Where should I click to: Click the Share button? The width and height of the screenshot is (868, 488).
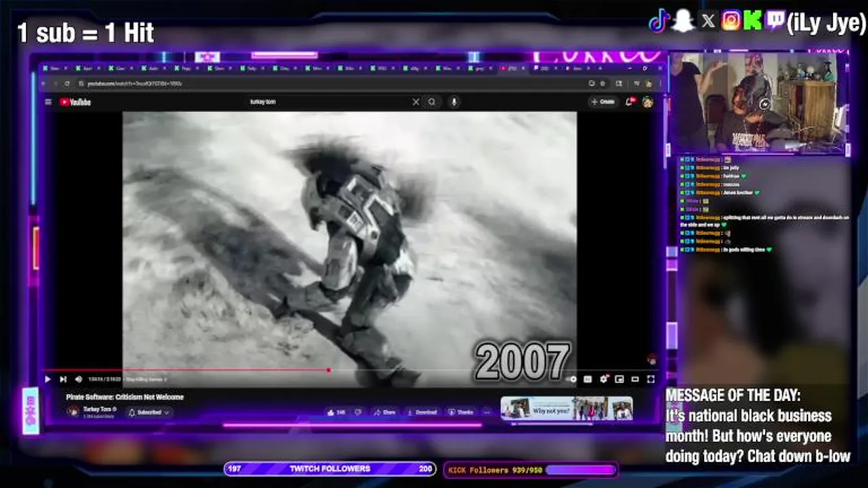coord(385,412)
